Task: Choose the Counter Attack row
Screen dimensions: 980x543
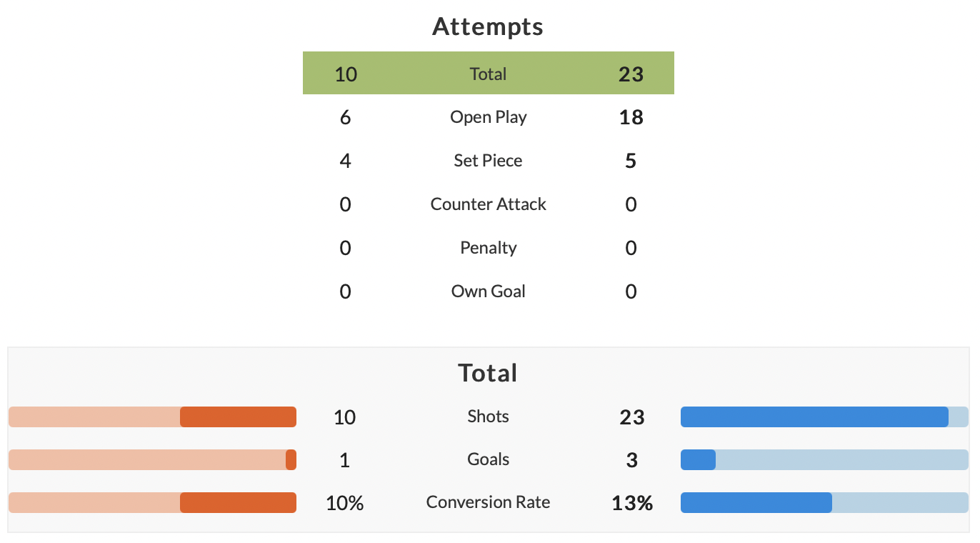Action: pos(488,204)
